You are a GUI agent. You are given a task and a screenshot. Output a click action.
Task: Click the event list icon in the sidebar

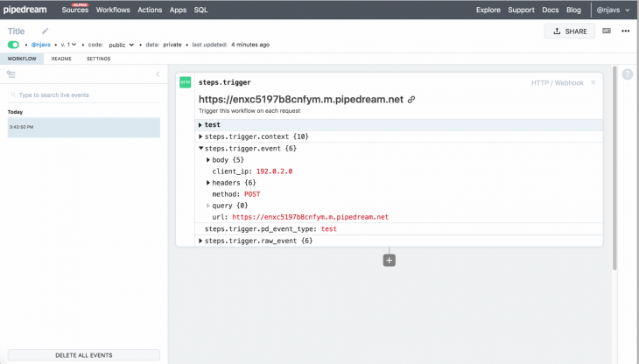[x=11, y=74]
